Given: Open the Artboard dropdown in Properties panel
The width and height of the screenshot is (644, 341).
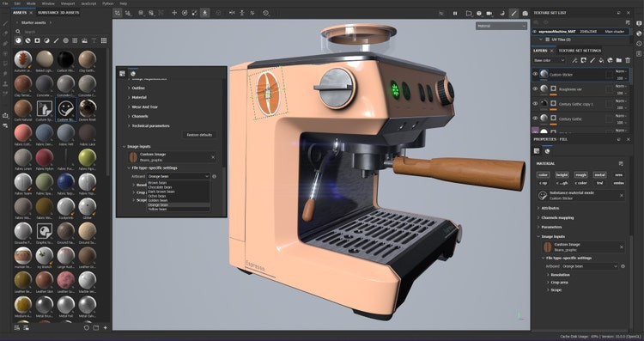Looking at the screenshot, I should click(x=590, y=266).
